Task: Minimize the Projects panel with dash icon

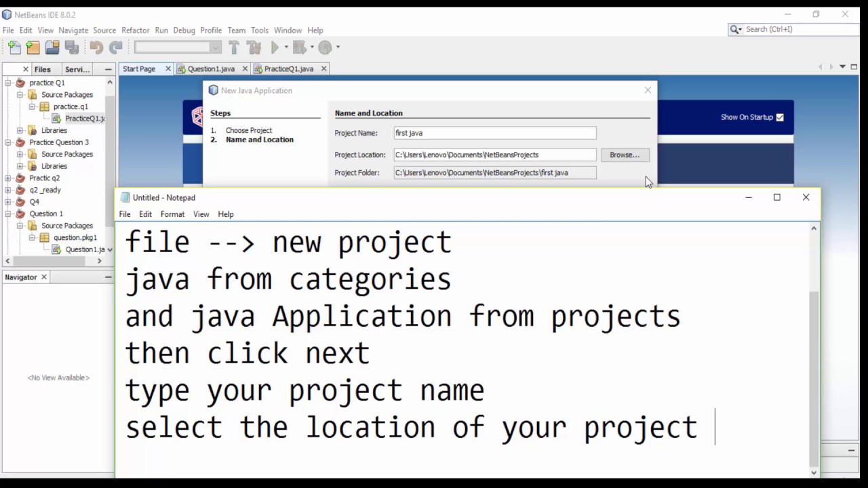Action: click(x=108, y=69)
